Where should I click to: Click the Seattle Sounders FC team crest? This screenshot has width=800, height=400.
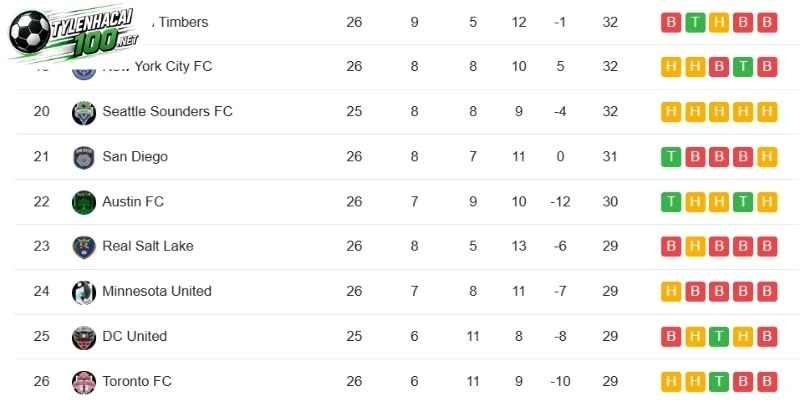click(x=84, y=113)
